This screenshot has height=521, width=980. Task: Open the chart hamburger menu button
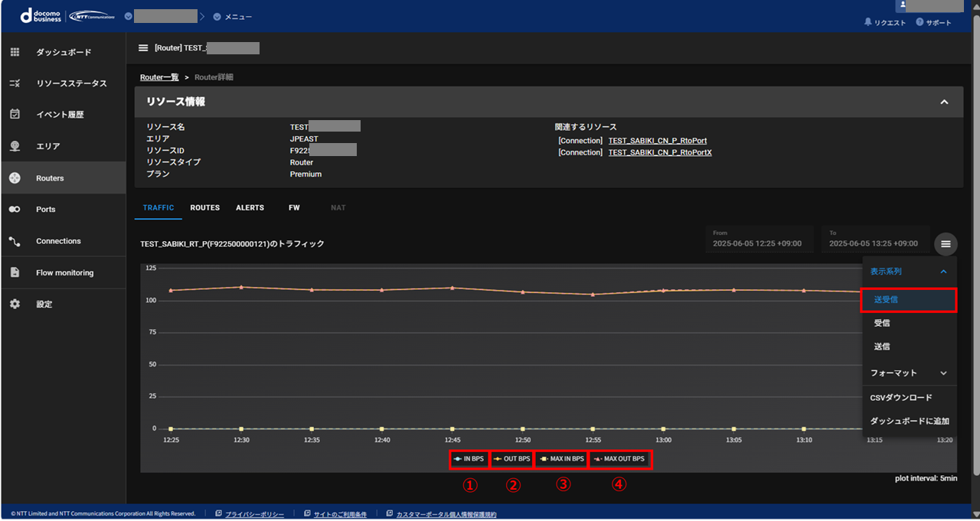tap(946, 244)
